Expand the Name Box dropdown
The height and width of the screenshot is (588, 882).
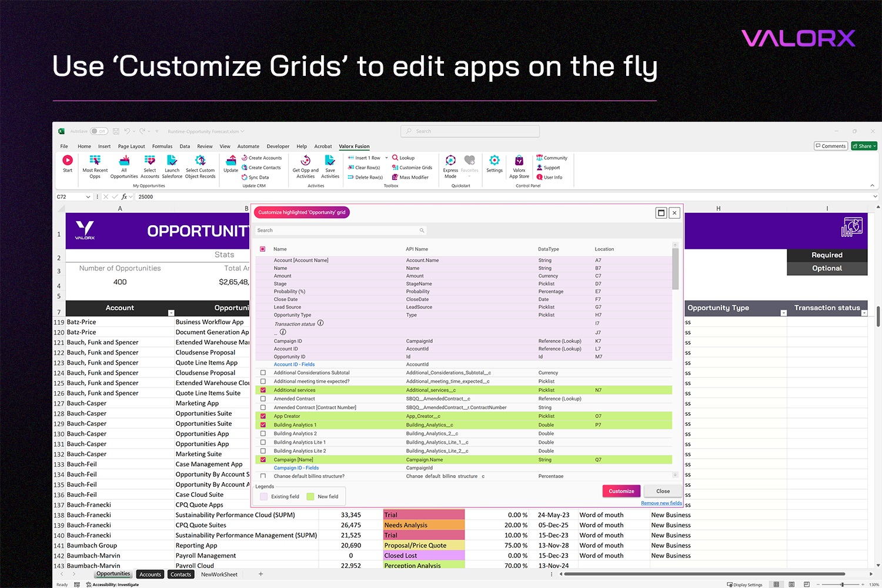(88, 197)
